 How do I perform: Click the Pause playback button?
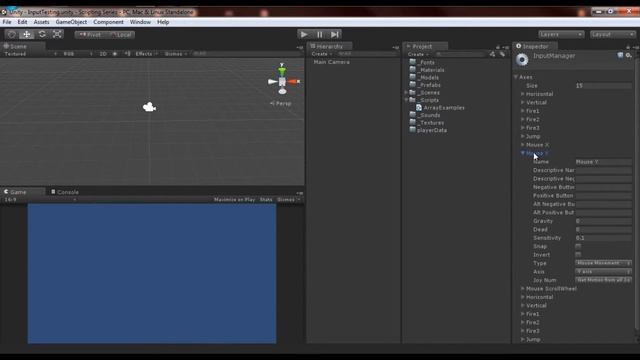coord(320,35)
